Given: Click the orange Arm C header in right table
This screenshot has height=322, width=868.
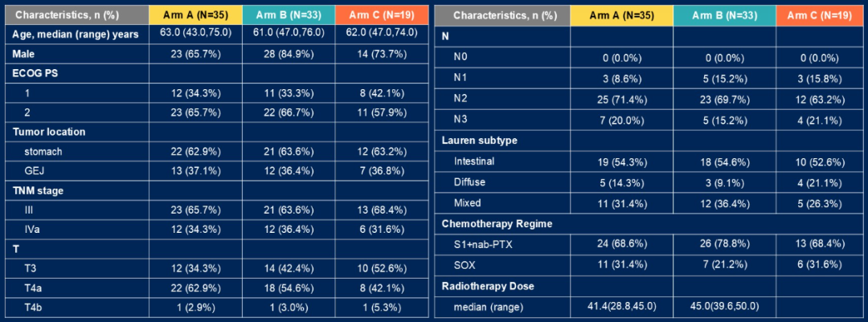Looking at the screenshot, I should click(x=820, y=16).
